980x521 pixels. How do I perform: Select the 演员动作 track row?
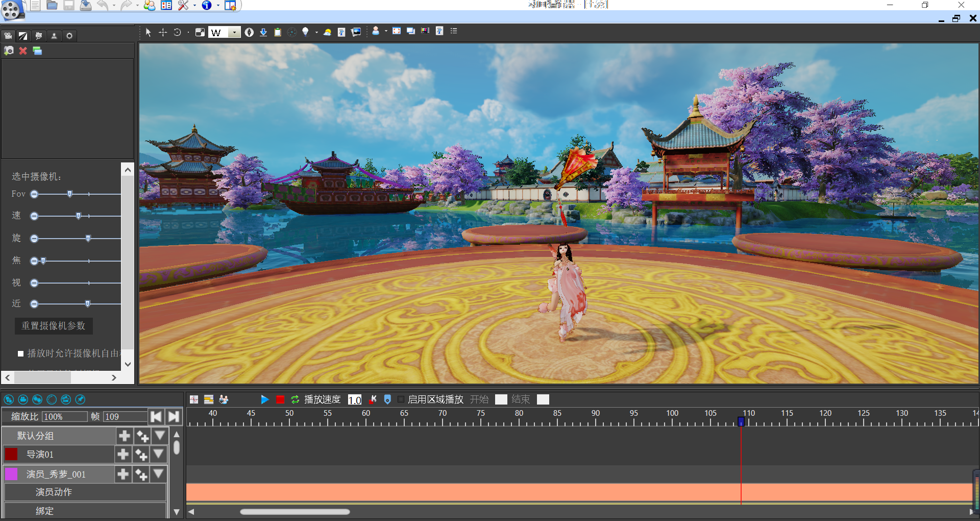(x=85, y=492)
